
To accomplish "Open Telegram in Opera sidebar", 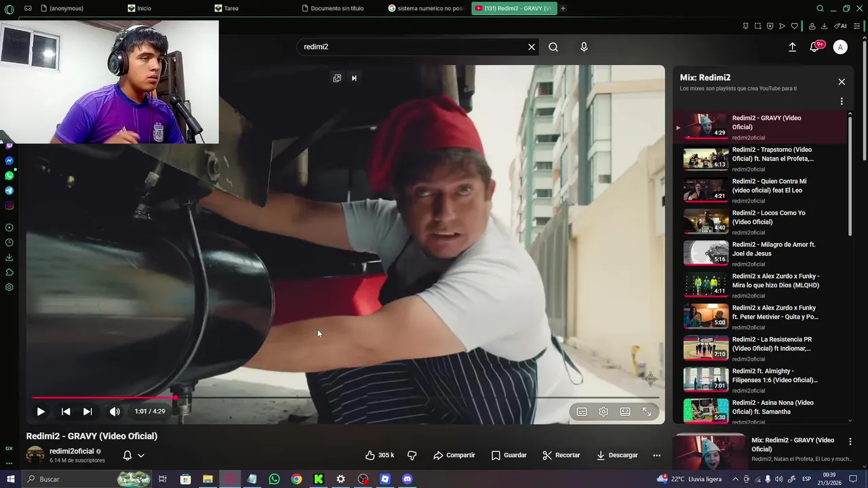I will point(9,190).
